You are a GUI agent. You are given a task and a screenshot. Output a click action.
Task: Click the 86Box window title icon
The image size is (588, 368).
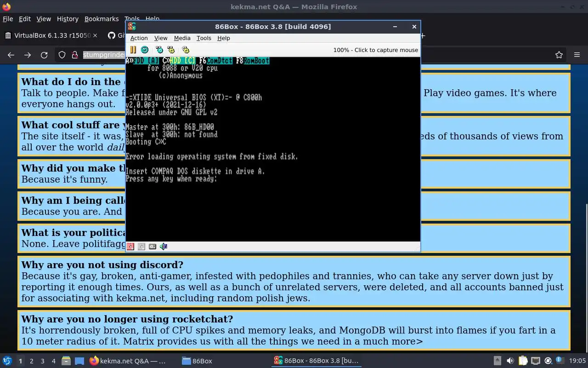coord(132,27)
